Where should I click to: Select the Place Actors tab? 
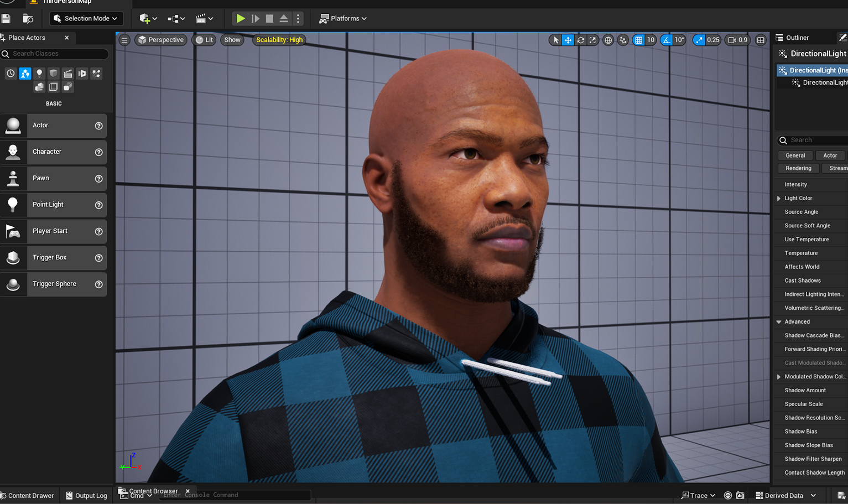tap(27, 38)
